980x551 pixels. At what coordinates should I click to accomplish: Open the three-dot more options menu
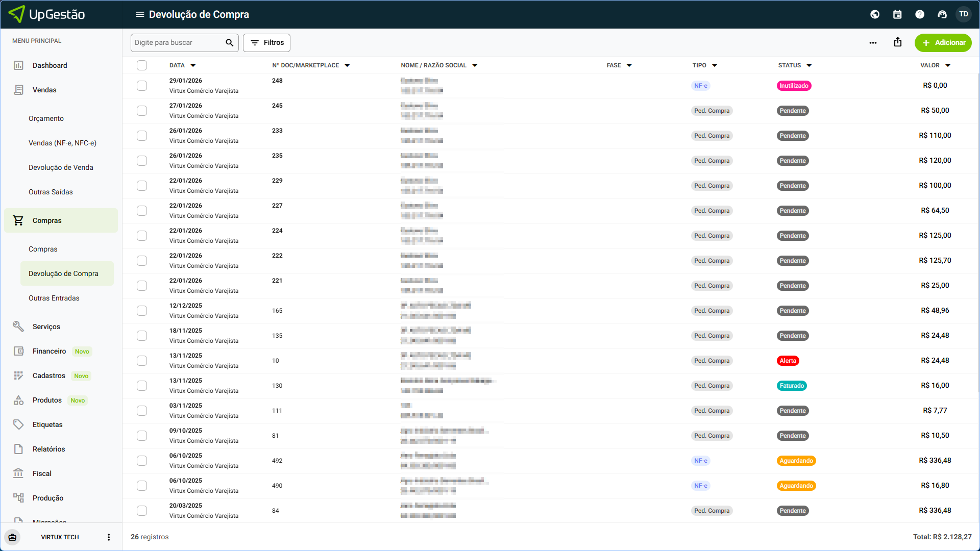pyautogui.click(x=873, y=43)
